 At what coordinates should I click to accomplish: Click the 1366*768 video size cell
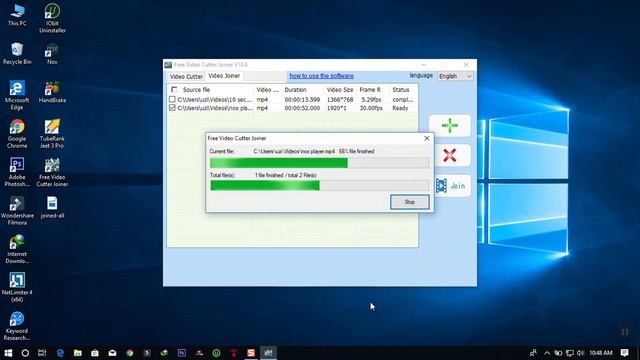(x=340, y=100)
